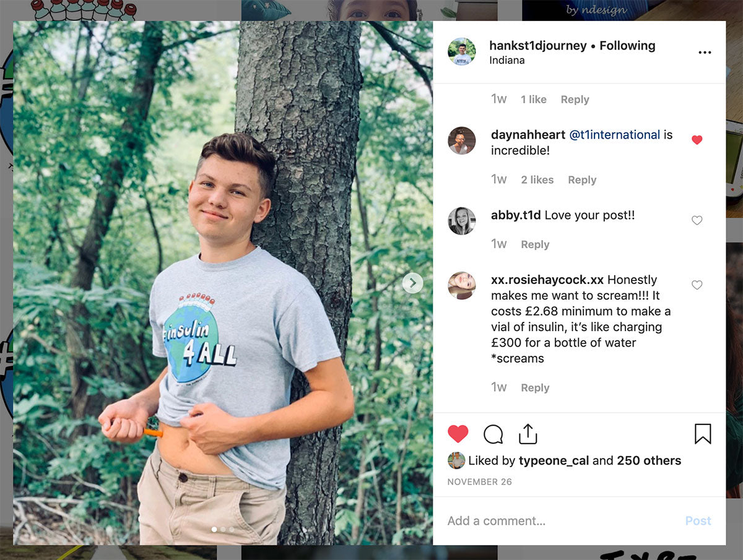The image size is (743, 560).
Task: Open abby.t1d's profile avatar
Action: point(462,221)
